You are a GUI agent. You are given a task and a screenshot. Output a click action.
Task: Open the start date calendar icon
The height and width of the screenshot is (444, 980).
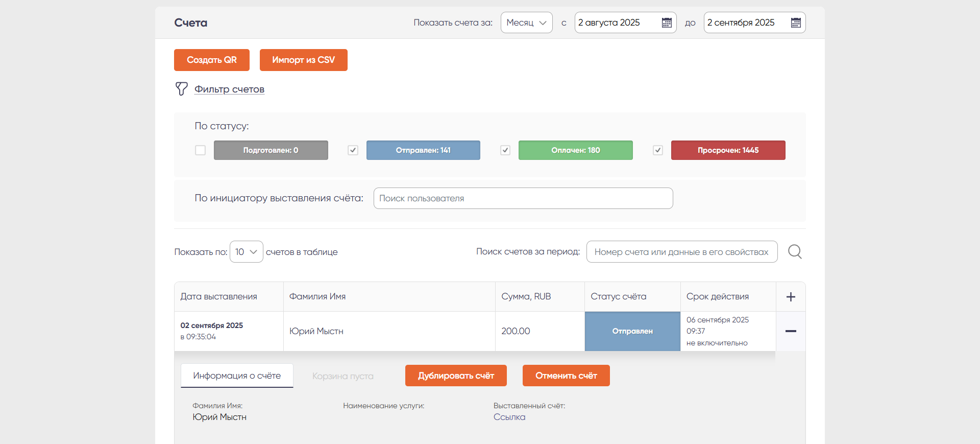[667, 22]
